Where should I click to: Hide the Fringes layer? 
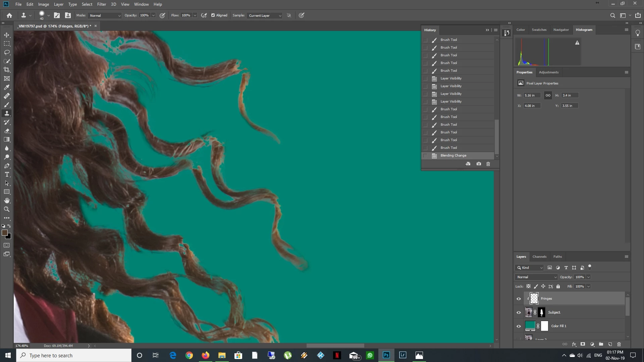coord(519,299)
